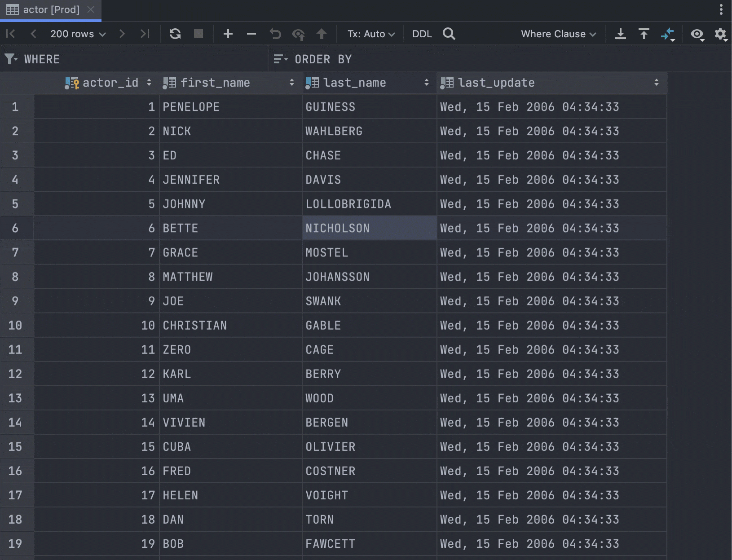Open the eye view options toggle

pos(697,34)
